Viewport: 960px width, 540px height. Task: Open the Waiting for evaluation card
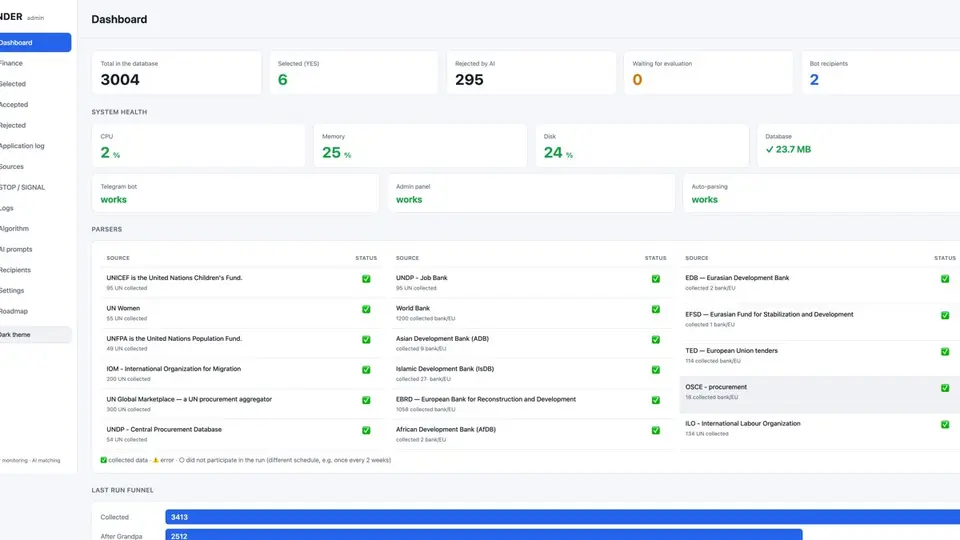click(x=708, y=73)
